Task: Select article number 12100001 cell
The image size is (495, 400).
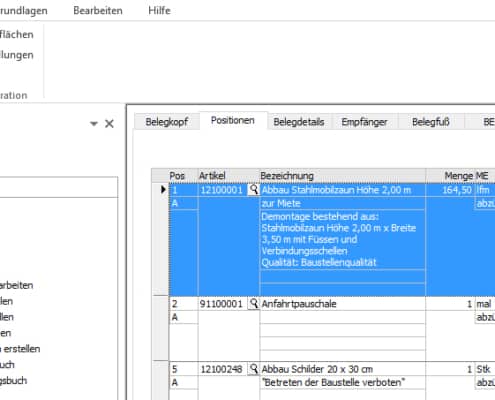Action: (223, 190)
